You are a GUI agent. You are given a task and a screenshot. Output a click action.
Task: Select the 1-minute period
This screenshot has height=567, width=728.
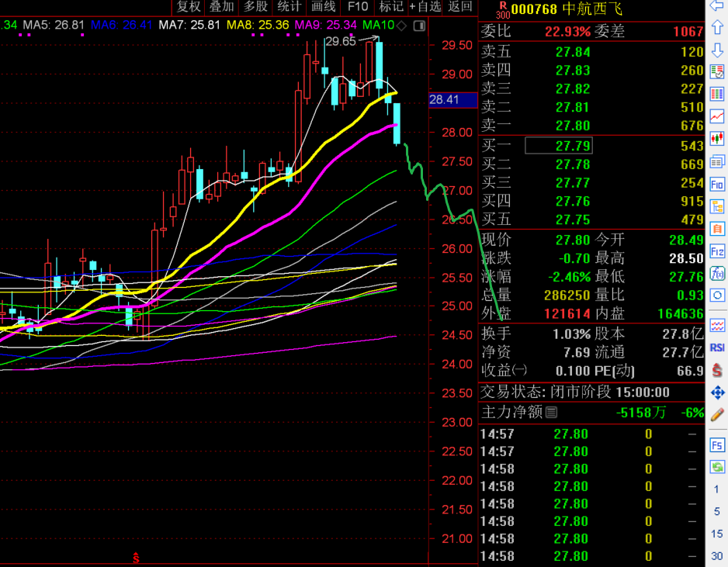coord(716,489)
